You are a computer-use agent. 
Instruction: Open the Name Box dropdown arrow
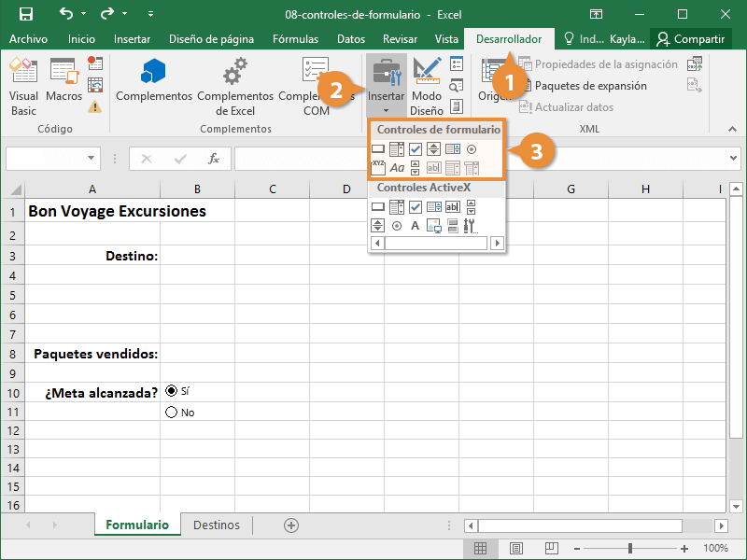(91, 158)
